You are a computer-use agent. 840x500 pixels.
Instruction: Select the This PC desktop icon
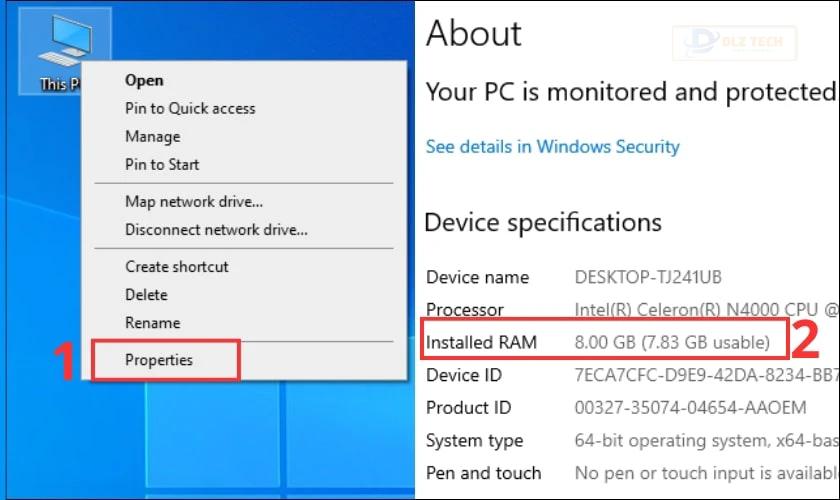[65, 51]
